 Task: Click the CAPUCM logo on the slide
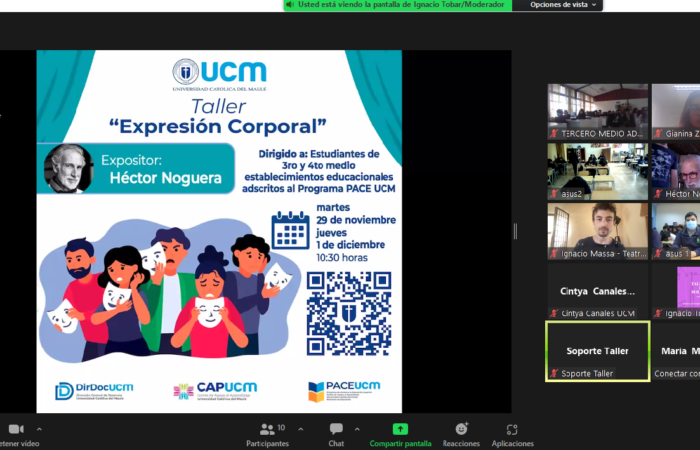[215, 391]
